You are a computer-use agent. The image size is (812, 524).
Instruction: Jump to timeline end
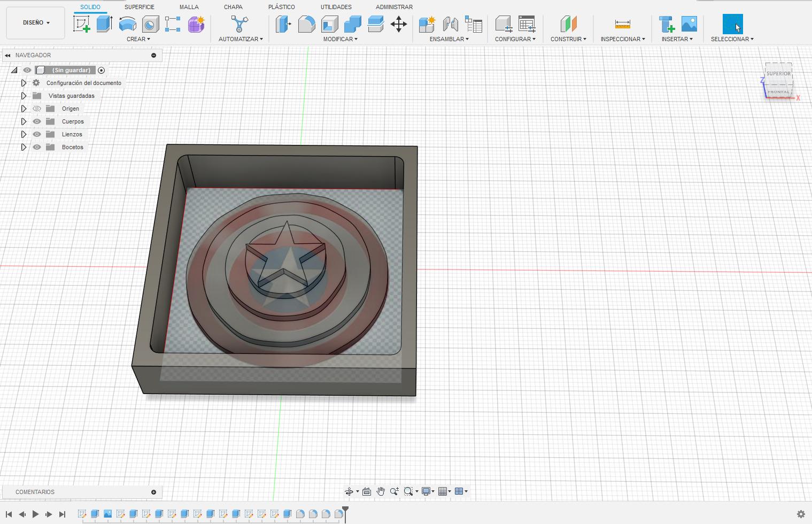click(x=62, y=514)
